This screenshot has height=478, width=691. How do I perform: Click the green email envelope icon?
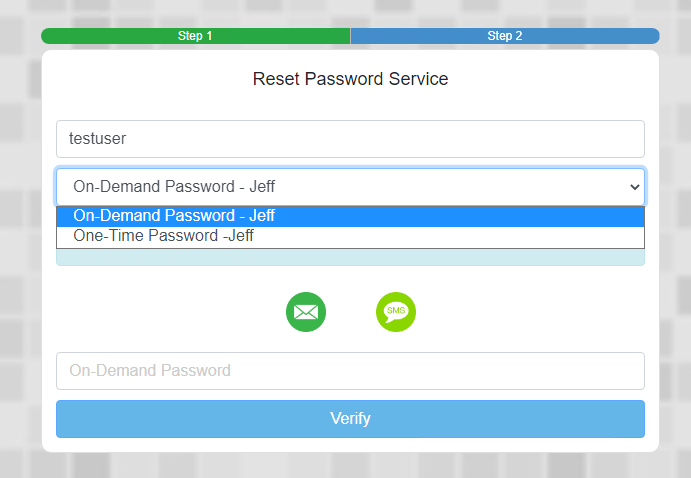pyautogui.click(x=306, y=312)
